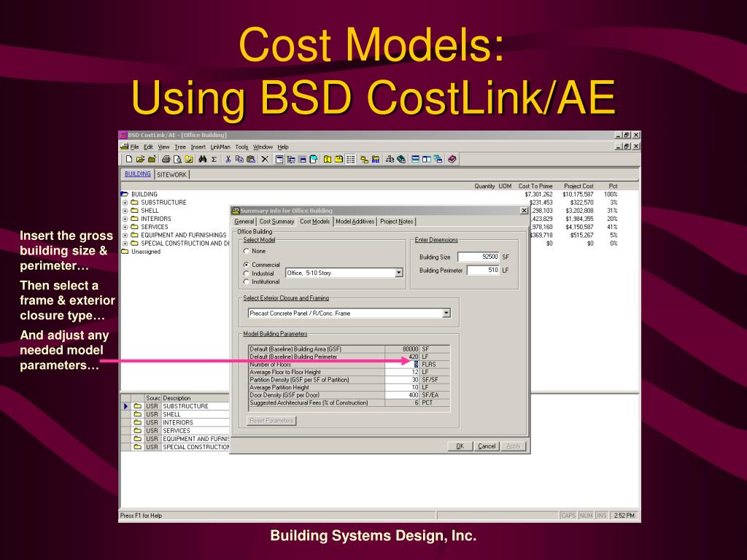Click the yellow folders link toolbar icon

point(364,159)
